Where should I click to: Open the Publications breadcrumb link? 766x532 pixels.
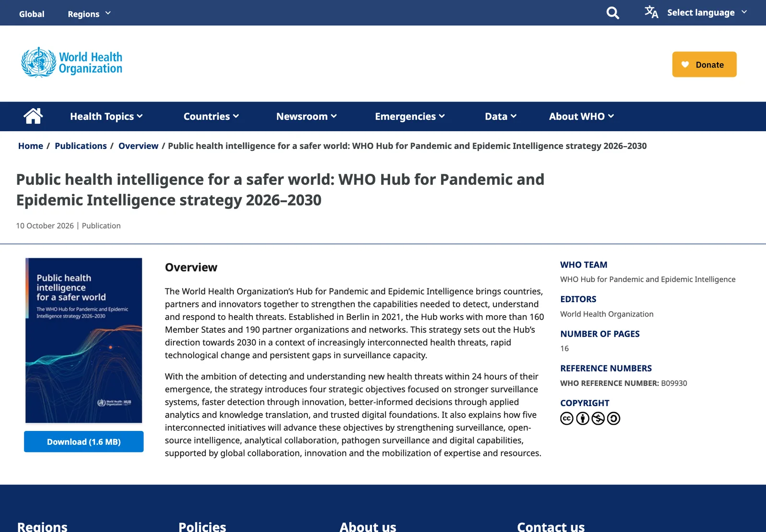click(81, 146)
